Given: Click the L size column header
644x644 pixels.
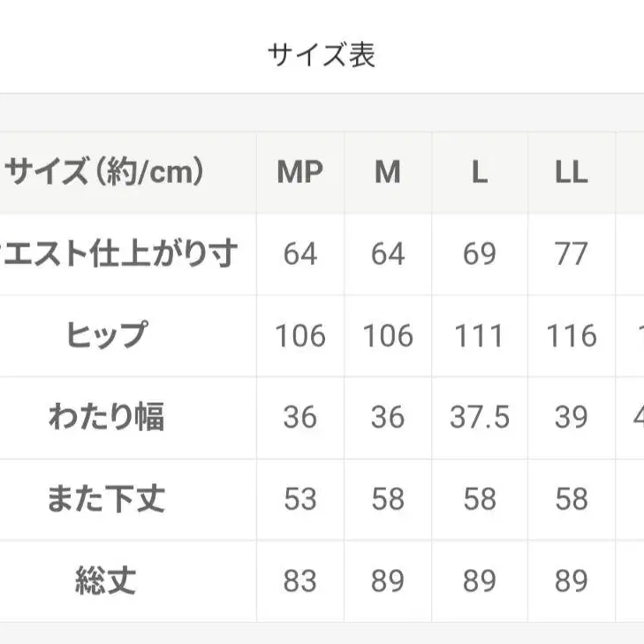Looking at the screenshot, I should [x=480, y=172].
